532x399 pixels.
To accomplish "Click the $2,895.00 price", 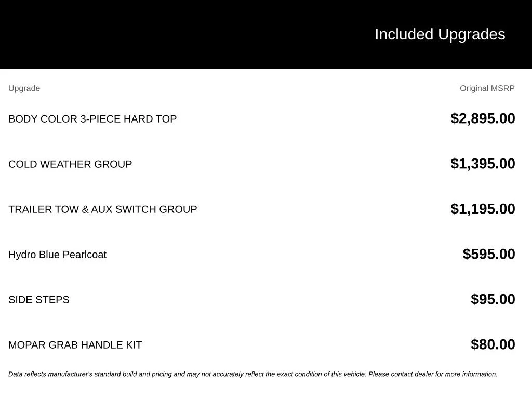I will click(483, 118).
